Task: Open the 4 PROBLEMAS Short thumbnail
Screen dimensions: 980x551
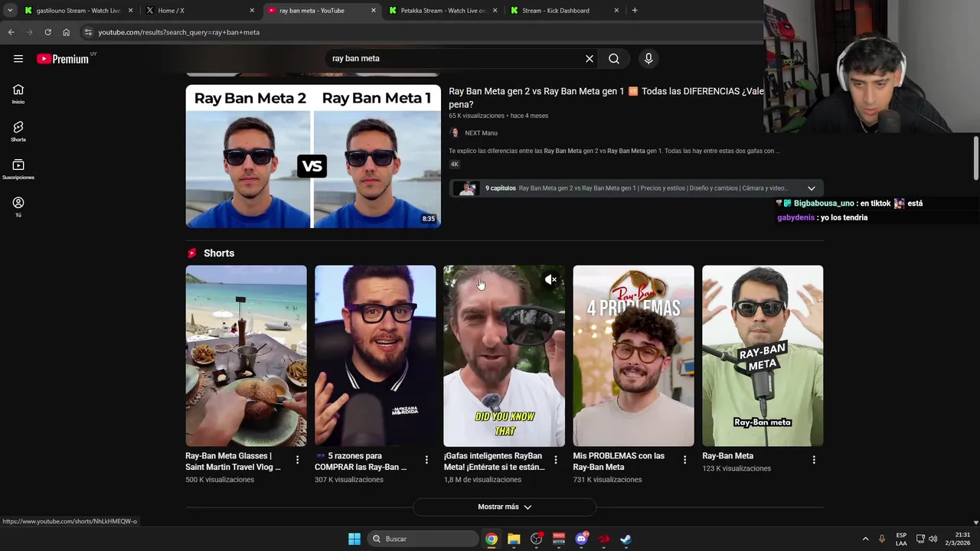Action: pos(633,356)
